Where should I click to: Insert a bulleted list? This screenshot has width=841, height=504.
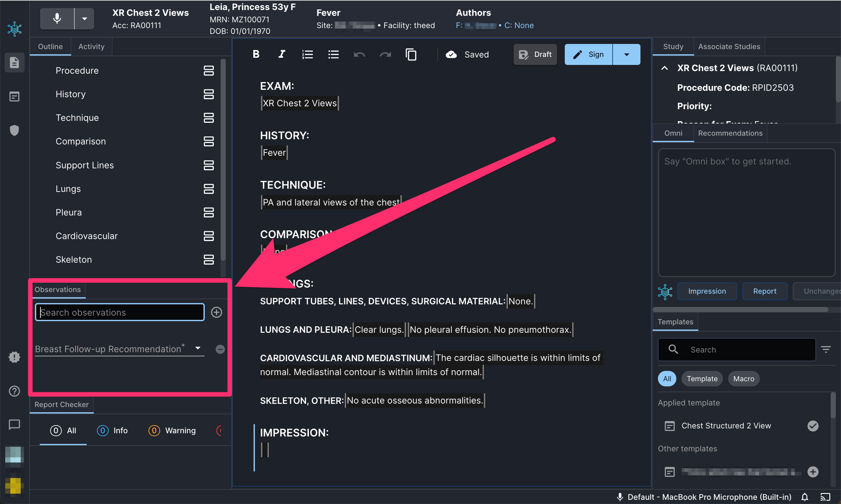tap(333, 54)
